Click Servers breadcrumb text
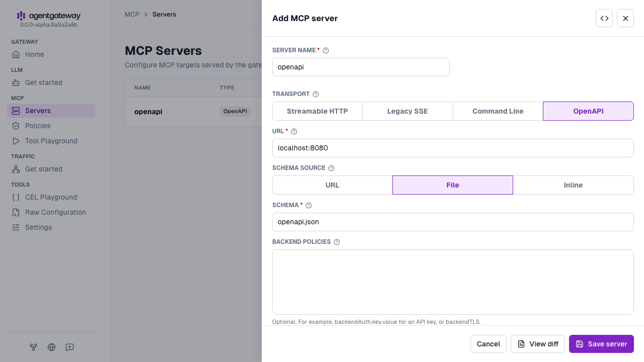 pyautogui.click(x=165, y=14)
